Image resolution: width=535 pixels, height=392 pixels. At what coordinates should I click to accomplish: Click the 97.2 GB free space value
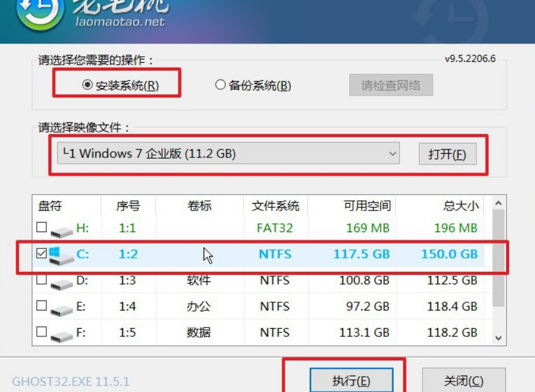[368, 307]
